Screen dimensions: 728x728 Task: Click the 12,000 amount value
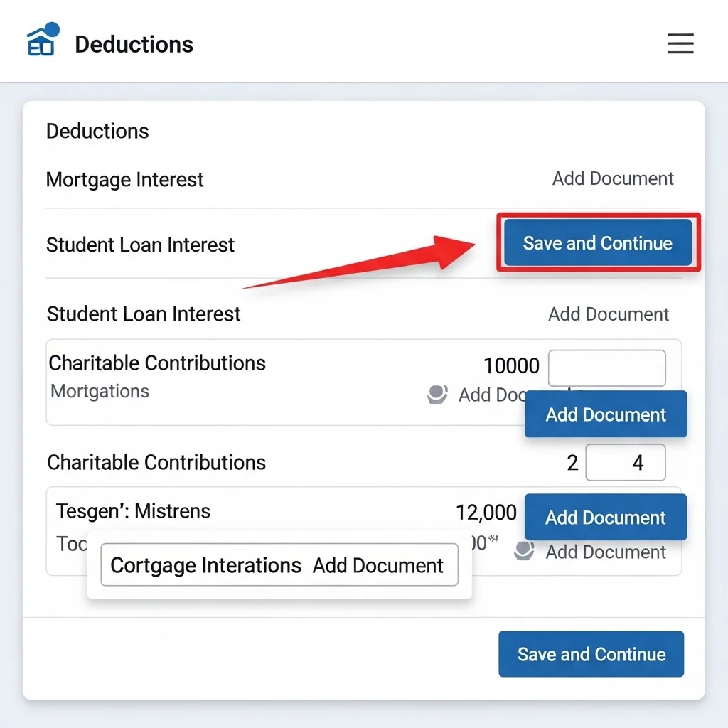click(x=486, y=512)
